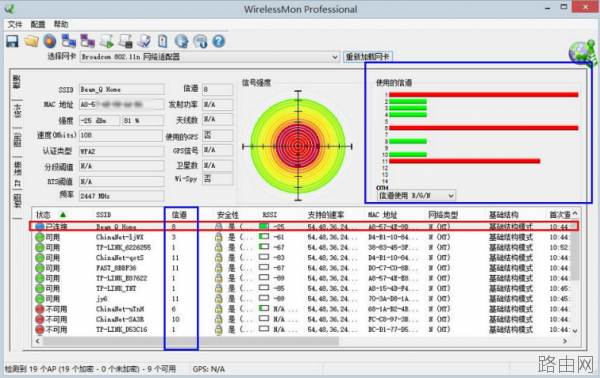
Task: Sort list by 网络类型 column header
Action: (443, 215)
